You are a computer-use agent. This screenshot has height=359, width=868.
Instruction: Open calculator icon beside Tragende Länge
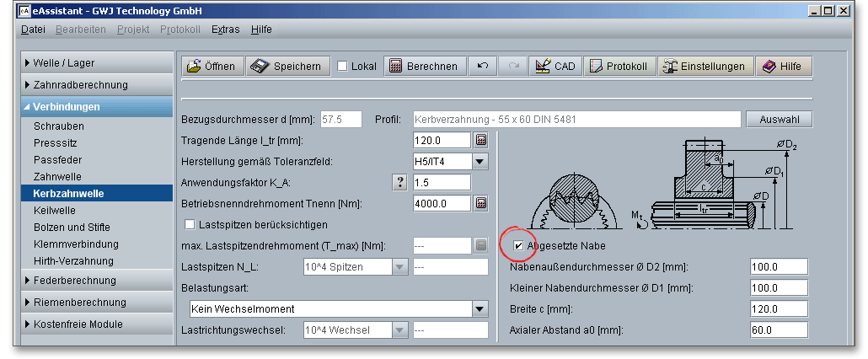point(481,140)
